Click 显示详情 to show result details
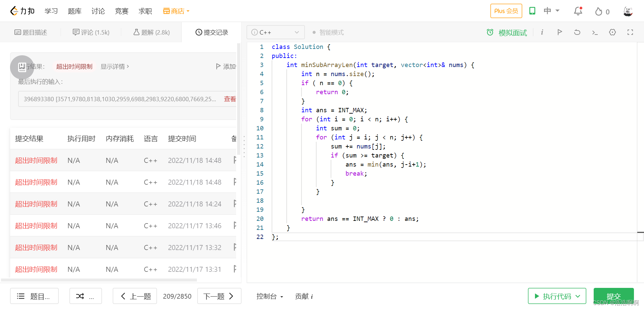The height and width of the screenshot is (309, 644). (x=115, y=66)
